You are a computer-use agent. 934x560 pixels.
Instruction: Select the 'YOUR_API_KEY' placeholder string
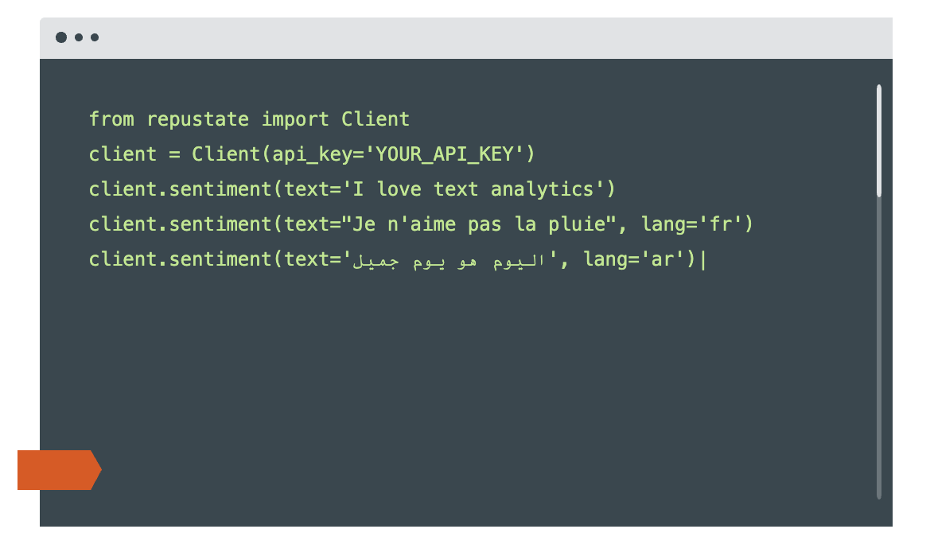[444, 154]
